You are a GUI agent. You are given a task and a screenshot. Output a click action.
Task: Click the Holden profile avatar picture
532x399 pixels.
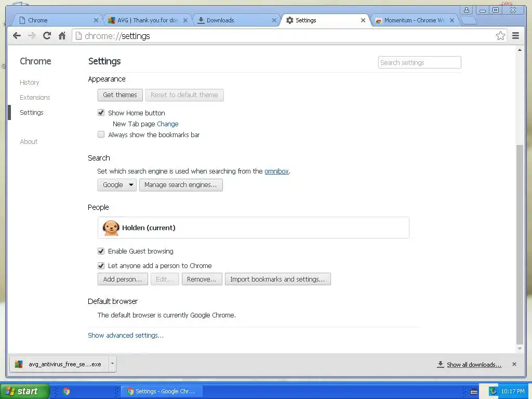pyautogui.click(x=111, y=228)
